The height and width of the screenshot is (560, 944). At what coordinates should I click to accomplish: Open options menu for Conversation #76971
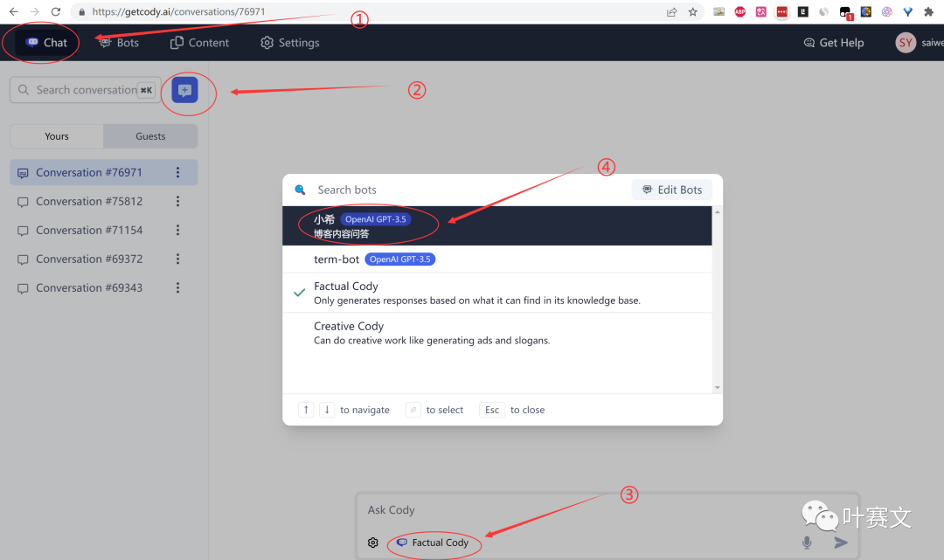[x=178, y=173]
